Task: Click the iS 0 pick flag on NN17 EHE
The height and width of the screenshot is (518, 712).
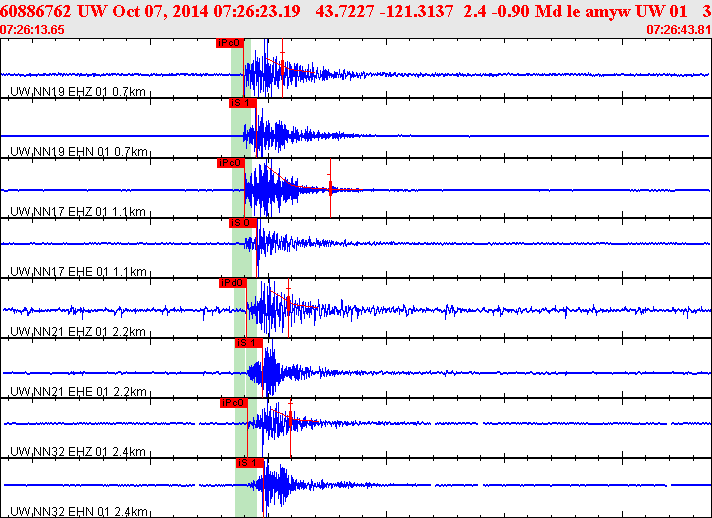Action: click(243, 223)
